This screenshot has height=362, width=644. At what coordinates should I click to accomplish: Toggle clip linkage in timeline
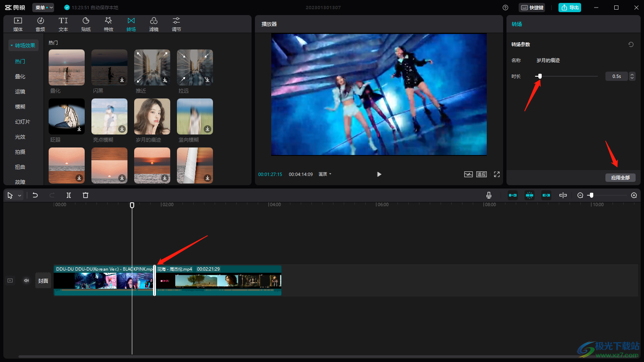(546, 195)
